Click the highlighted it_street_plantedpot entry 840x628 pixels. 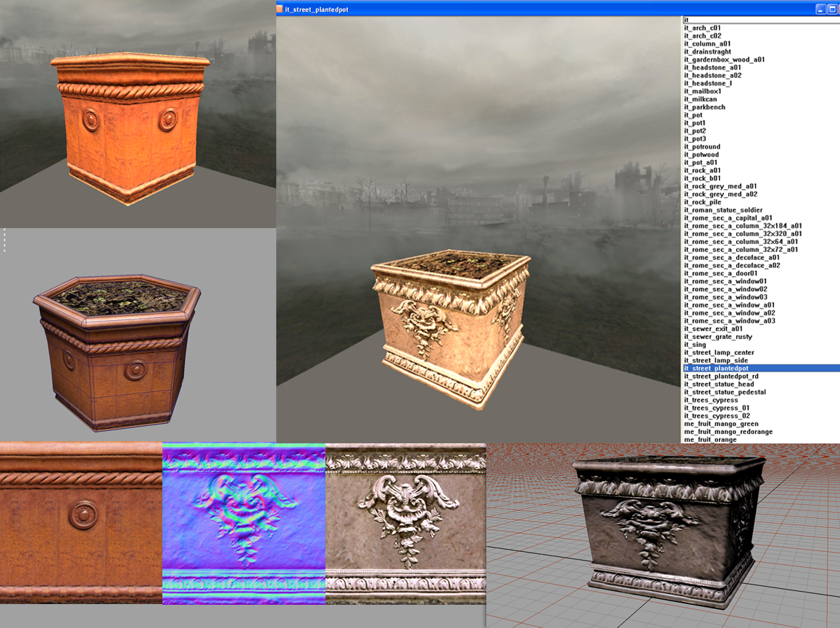click(x=716, y=369)
